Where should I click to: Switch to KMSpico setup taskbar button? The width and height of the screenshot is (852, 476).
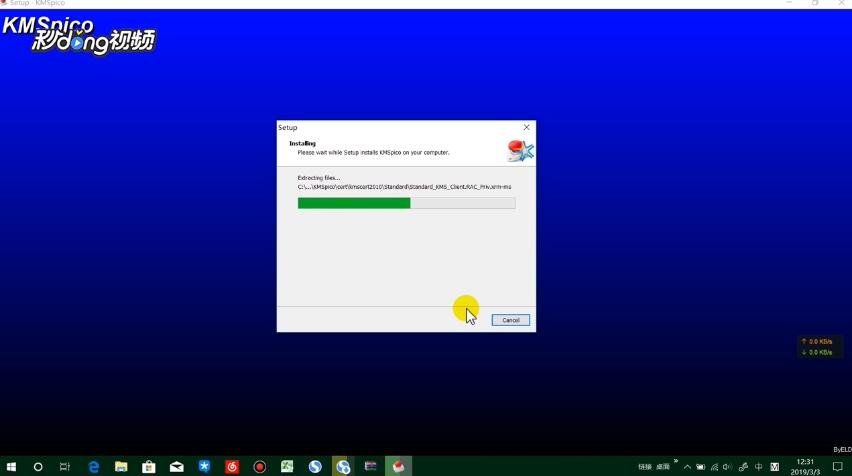398,466
